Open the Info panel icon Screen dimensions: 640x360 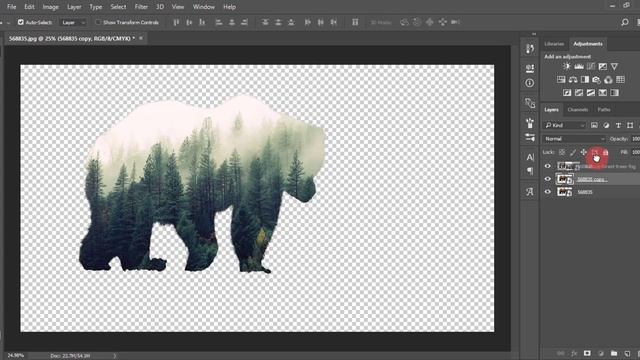point(530,83)
